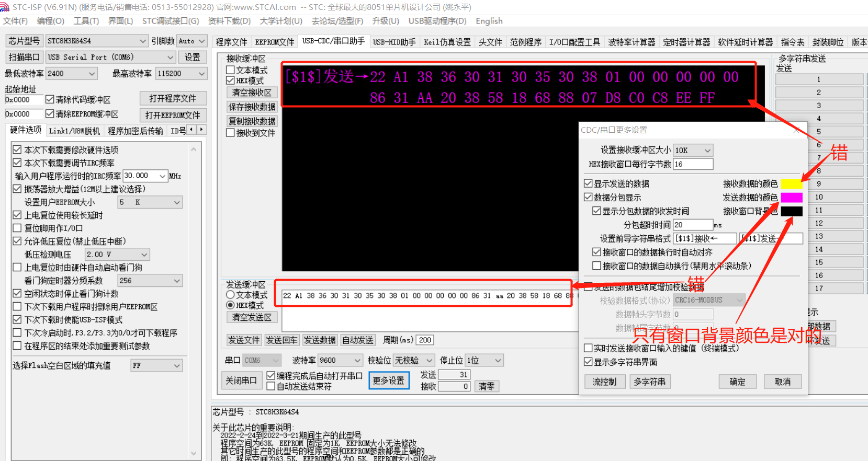
Task: Toggle 上电复位使用较长延时 option
Action: pos(17,215)
